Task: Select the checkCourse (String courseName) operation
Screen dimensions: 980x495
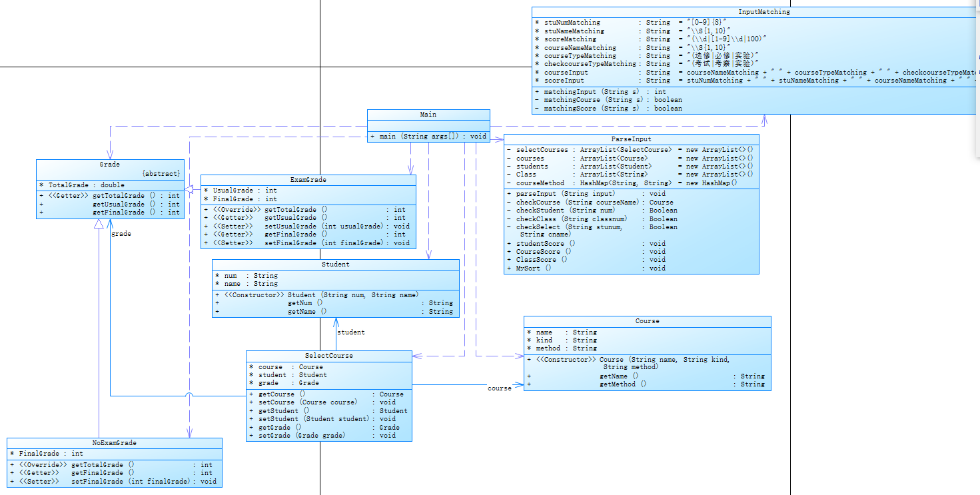Action: [x=590, y=203]
